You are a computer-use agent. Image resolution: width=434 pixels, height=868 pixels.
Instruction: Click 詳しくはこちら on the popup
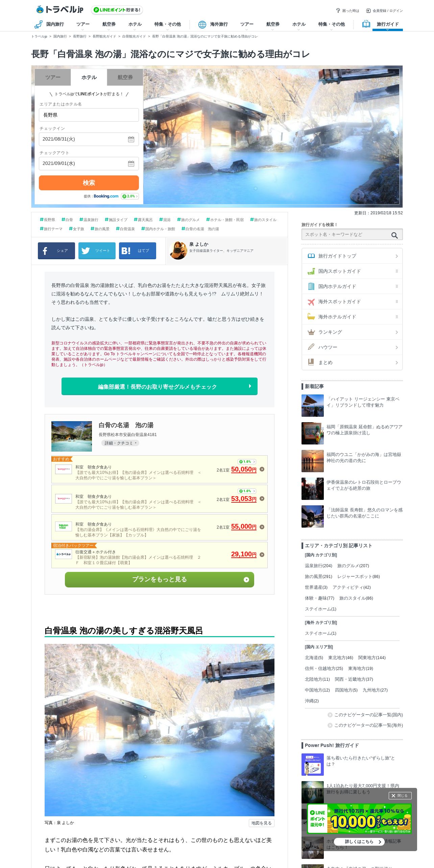(359, 842)
